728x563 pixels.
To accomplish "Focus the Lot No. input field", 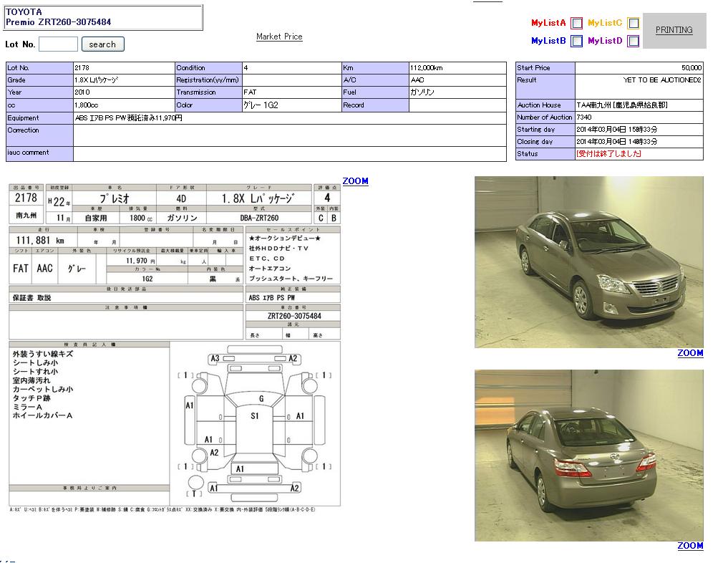I will tap(58, 44).
